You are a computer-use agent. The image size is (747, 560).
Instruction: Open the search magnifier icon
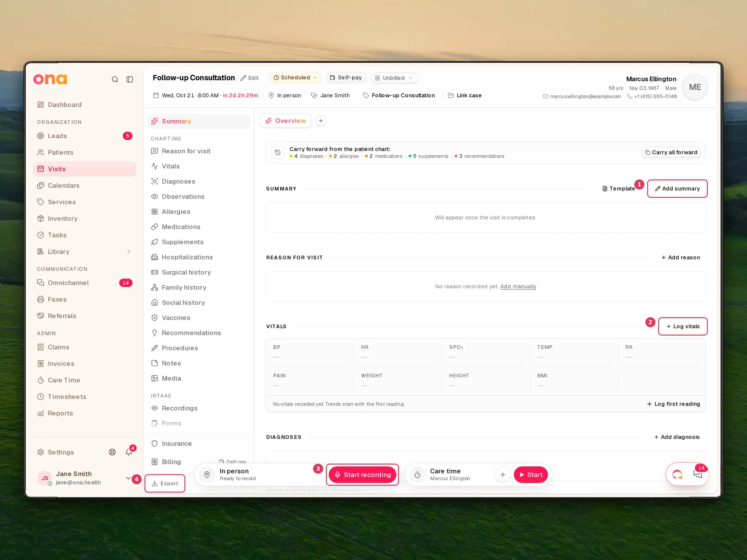[115, 79]
